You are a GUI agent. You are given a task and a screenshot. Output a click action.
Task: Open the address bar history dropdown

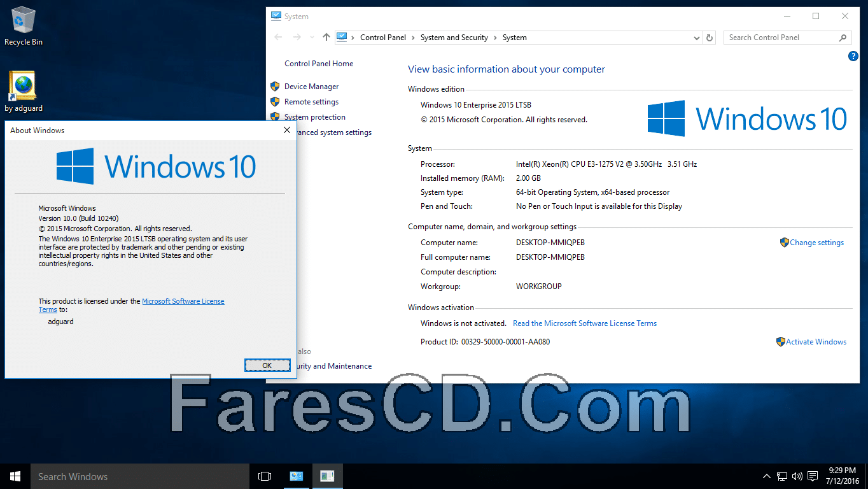tap(697, 38)
